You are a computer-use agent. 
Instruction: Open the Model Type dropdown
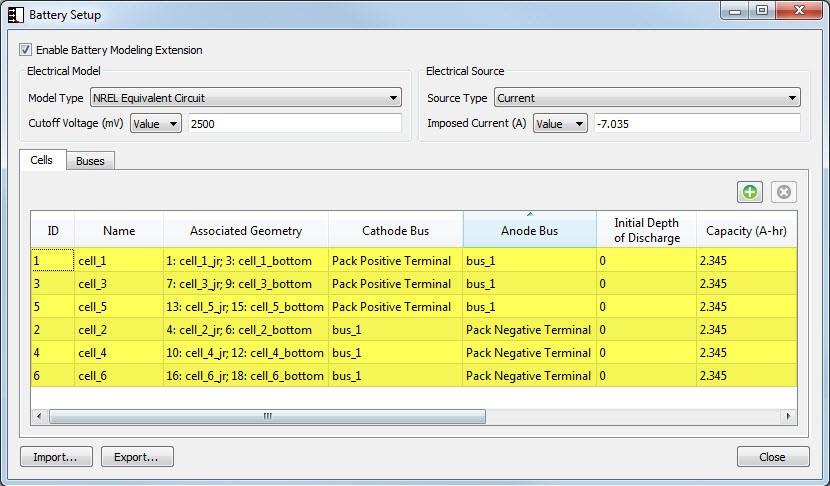point(246,98)
